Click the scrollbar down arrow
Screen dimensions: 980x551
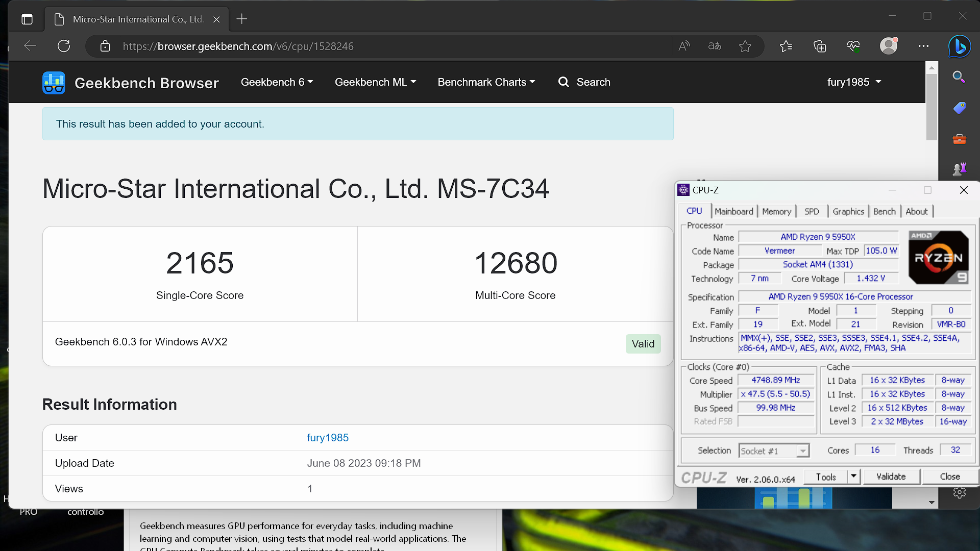(932, 503)
